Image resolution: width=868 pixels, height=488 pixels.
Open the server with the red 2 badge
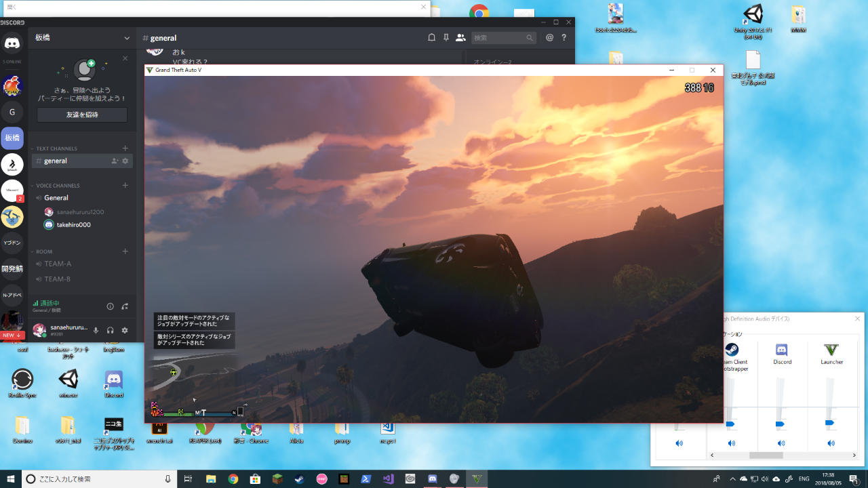point(12,190)
